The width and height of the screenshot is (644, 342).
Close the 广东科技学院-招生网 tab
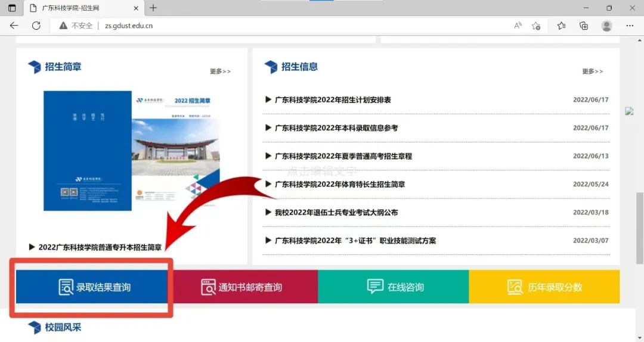(x=136, y=8)
